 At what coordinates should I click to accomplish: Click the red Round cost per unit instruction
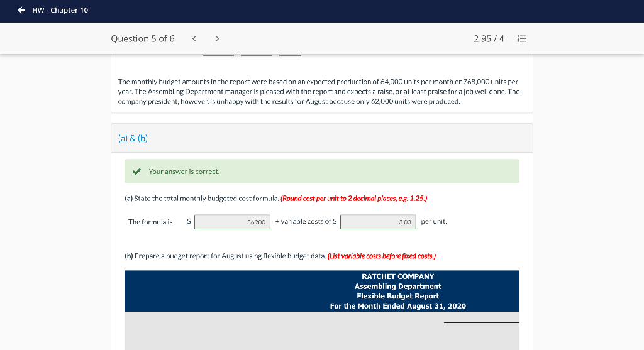click(x=353, y=199)
